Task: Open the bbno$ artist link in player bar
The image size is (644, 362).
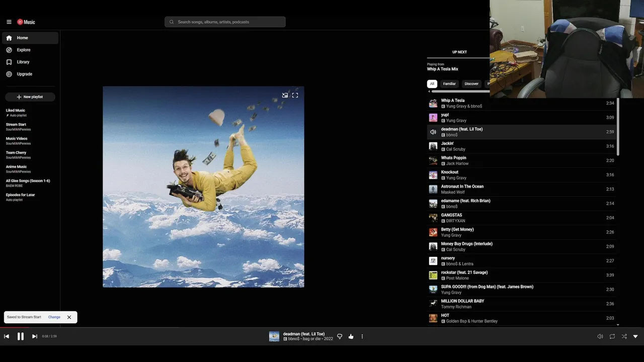Action: pos(294,339)
